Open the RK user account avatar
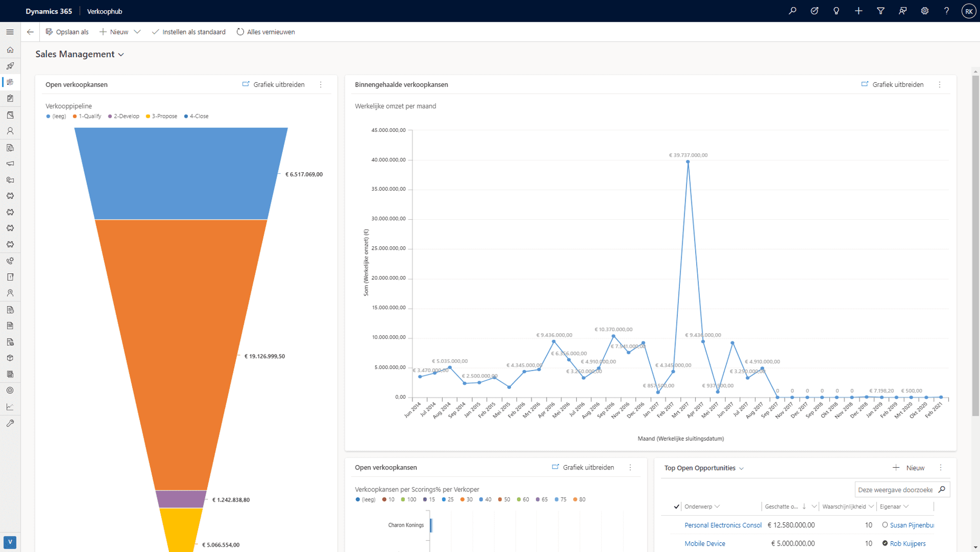This screenshot has width=980, height=552. [x=969, y=11]
